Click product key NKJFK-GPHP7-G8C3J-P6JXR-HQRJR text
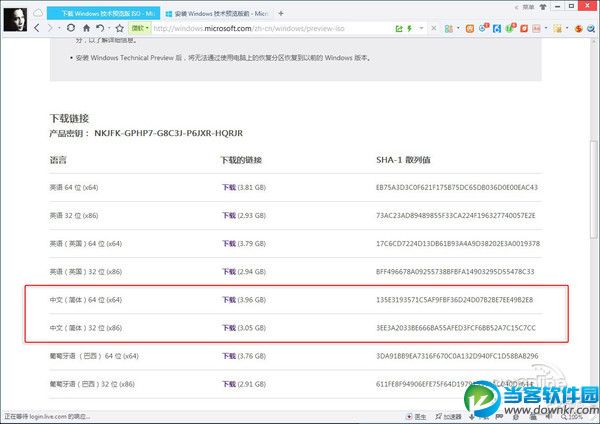The height and width of the screenshot is (424, 600). tap(168, 133)
